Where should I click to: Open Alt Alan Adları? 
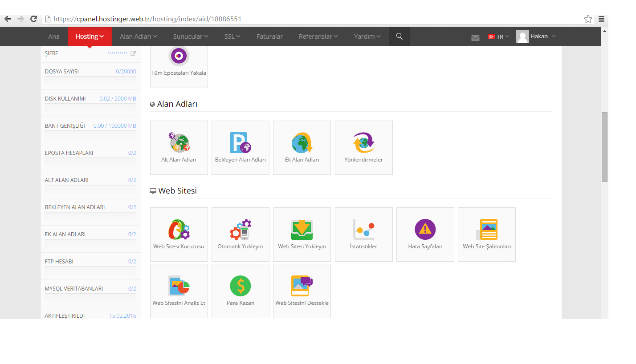179,148
